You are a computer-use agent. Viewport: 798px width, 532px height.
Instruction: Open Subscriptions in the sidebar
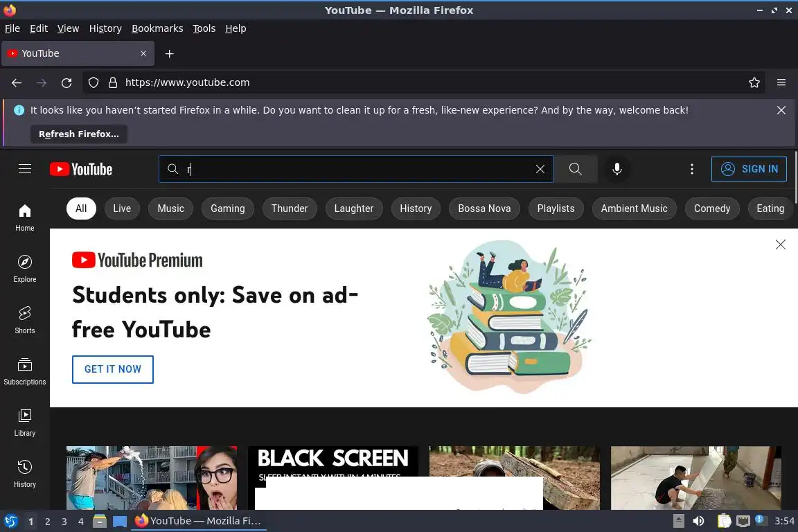point(25,371)
